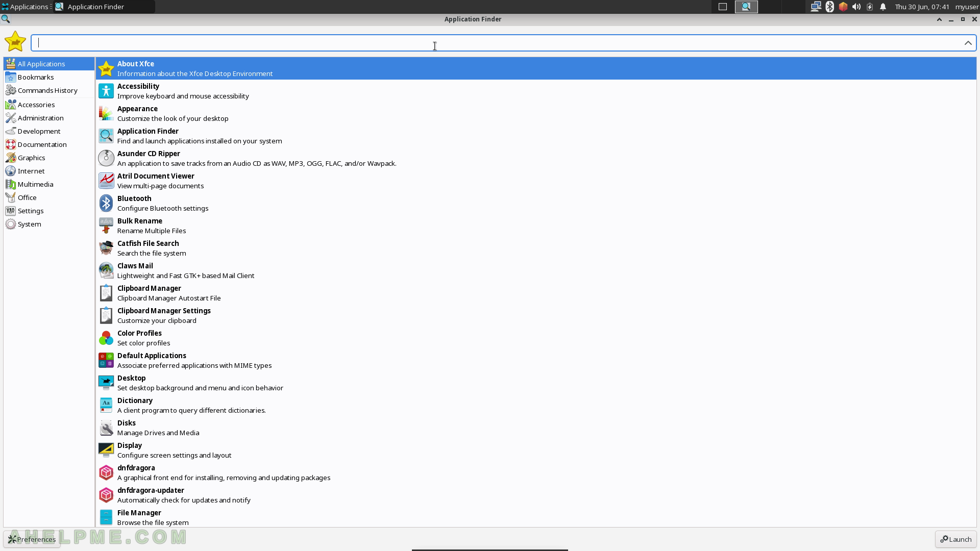The width and height of the screenshot is (980, 551).
Task: Open the Accessibility app icon
Action: [x=106, y=91]
